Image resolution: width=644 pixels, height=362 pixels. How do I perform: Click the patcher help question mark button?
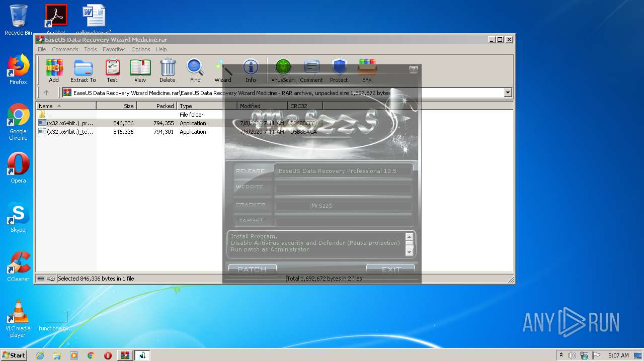click(x=413, y=69)
